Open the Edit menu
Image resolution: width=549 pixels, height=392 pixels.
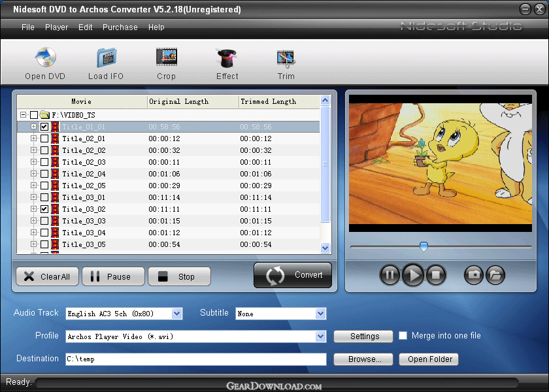(x=86, y=27)
